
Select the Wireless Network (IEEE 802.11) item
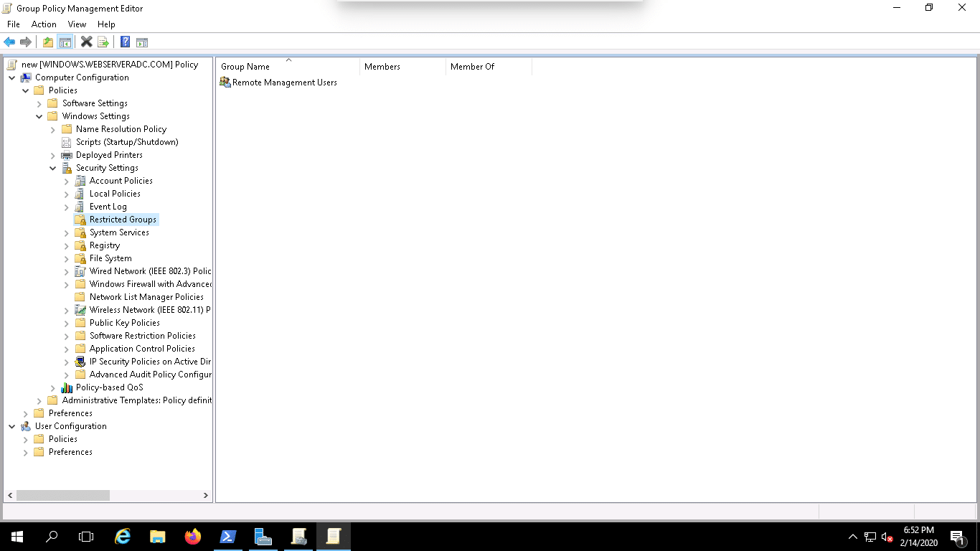click(x=150, y=310)
